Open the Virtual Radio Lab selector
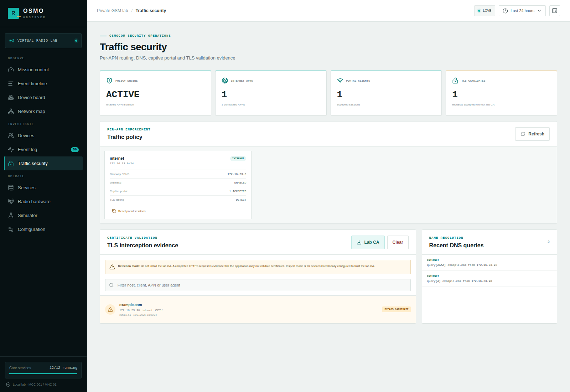 click(x=43, y=41)
